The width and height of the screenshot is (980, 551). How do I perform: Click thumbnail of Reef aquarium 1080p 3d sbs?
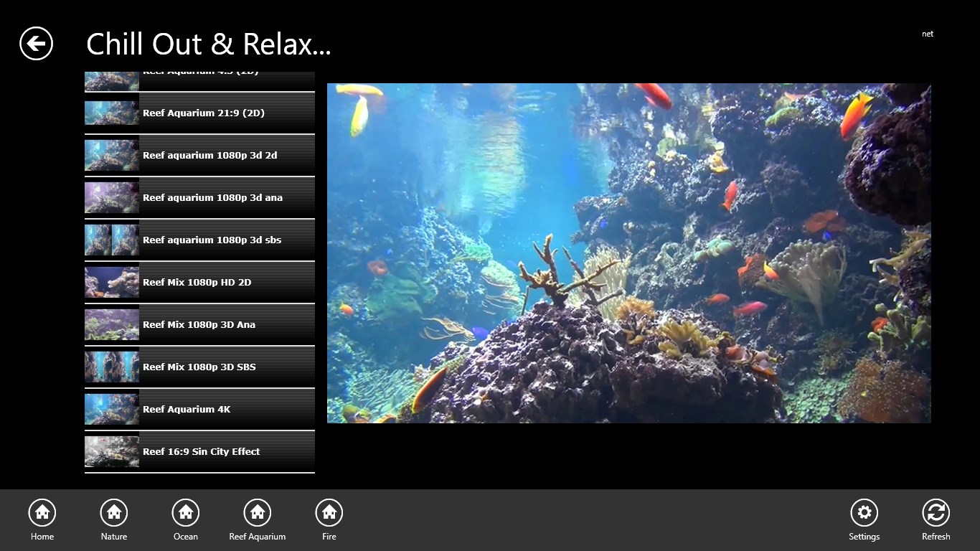(112, 240)
